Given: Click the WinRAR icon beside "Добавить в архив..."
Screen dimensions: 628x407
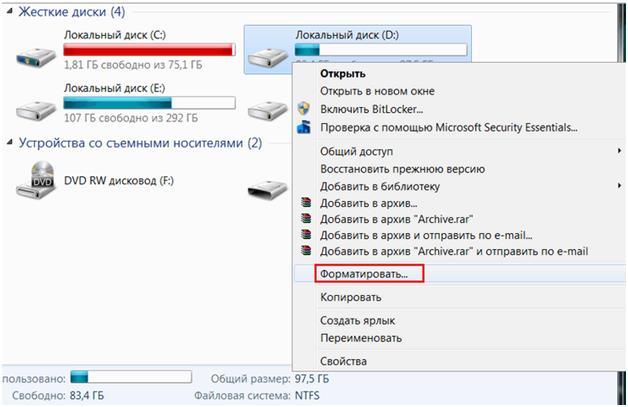Looking at the screenshot, I should tap(306, 203).
